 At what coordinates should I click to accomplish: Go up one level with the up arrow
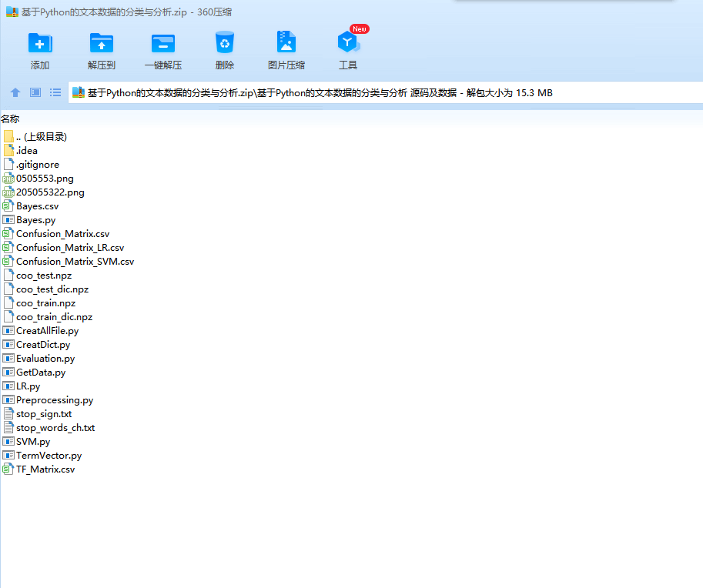point(15,93)
